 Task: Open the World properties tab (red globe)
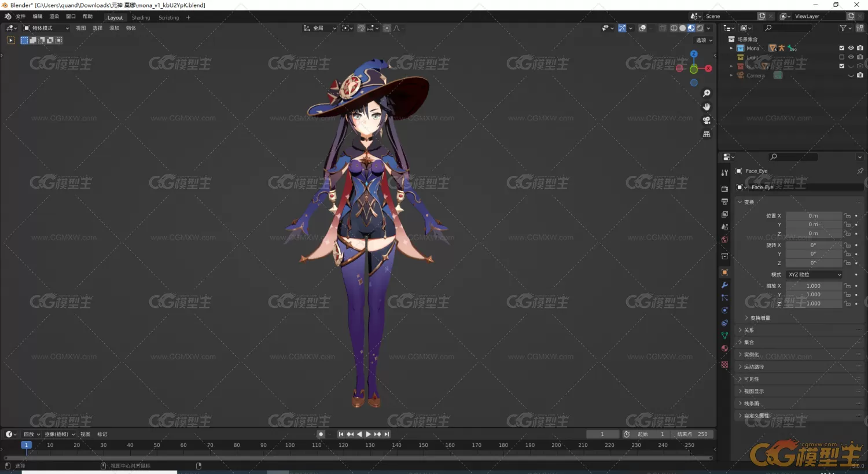[724, 240]
